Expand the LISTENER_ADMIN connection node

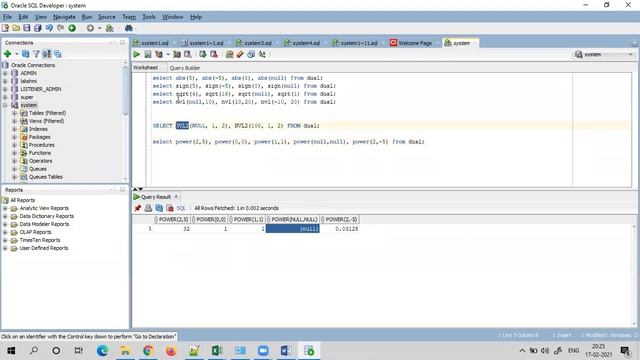5,89
